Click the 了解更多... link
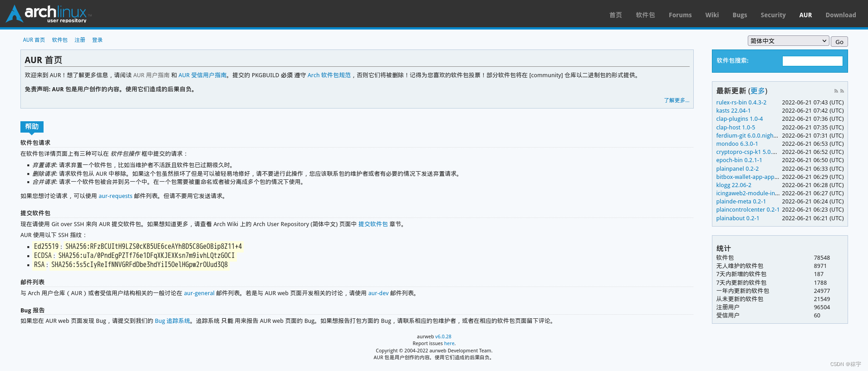Screen dimensions: 868x371 click(x=677, y=100)
